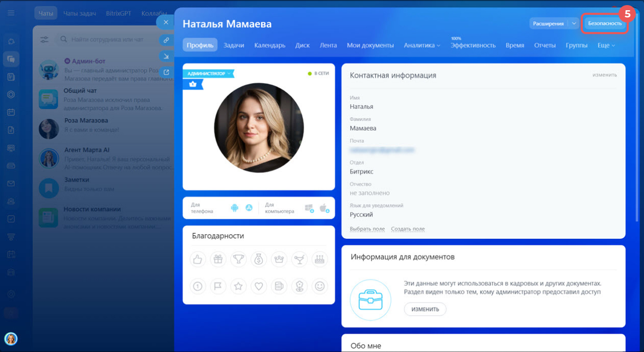Click the Windows desktop app icon
Screen dimensions: 644x352
309,208
